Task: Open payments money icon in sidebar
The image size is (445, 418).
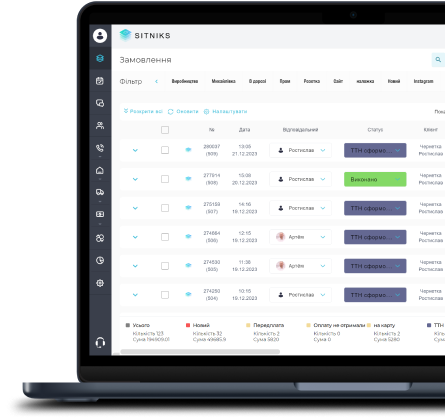Action: pyautogui.click(x=100, y=214)
